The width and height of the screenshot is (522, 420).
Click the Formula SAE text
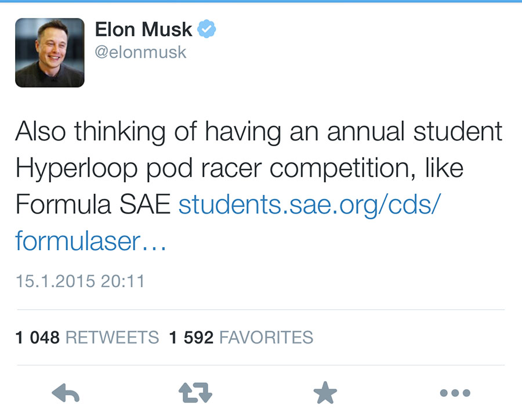tap(93, 205)
